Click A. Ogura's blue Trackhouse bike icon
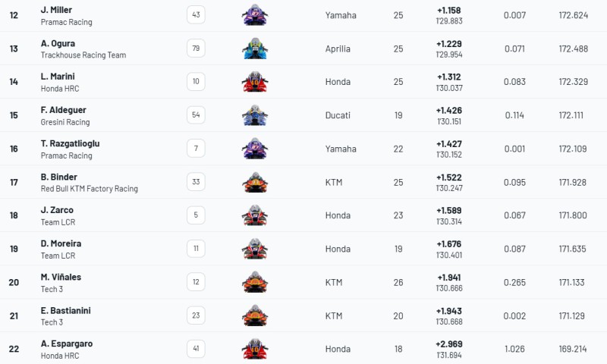Viewport: 607px width, 364px height. (255, 49)
